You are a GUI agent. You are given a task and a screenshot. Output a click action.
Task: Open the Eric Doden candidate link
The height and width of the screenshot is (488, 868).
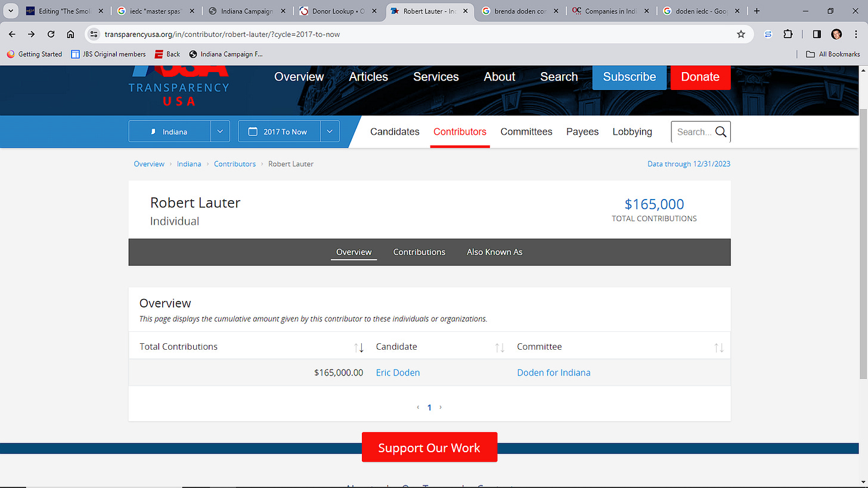pos(398,372)
